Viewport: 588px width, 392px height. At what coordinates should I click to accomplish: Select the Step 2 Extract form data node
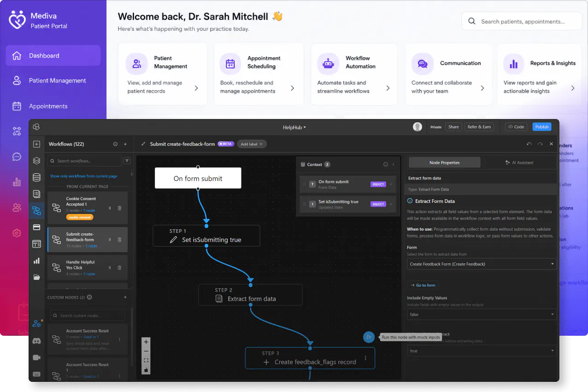250,295
